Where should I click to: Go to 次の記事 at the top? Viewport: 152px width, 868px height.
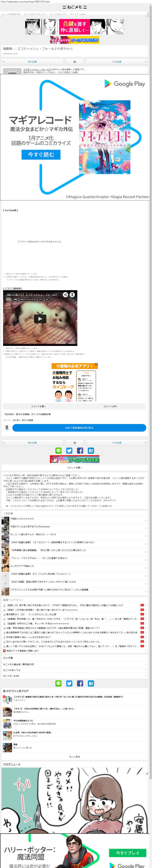click(x=117, y=62)
